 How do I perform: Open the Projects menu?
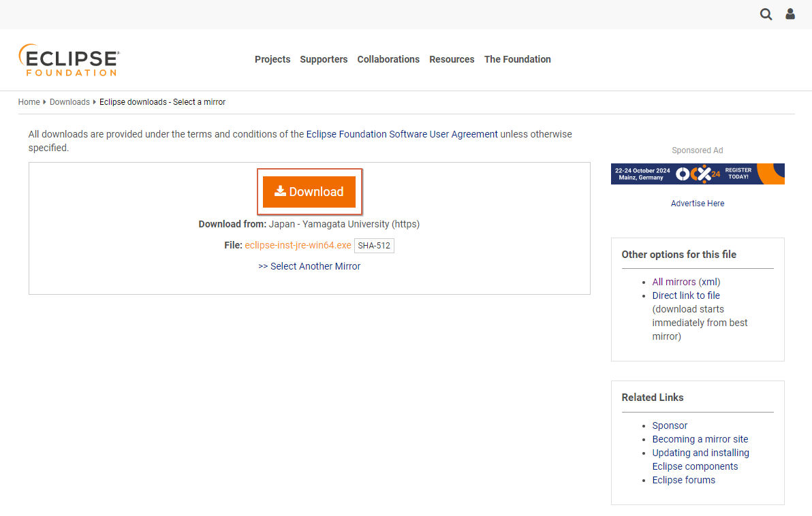click(x=272, y=59)
